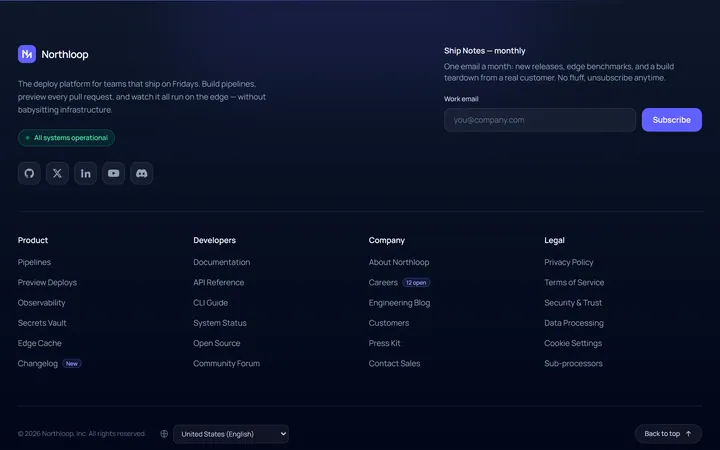Open the X (Twitter) social icon

point(57,173)
